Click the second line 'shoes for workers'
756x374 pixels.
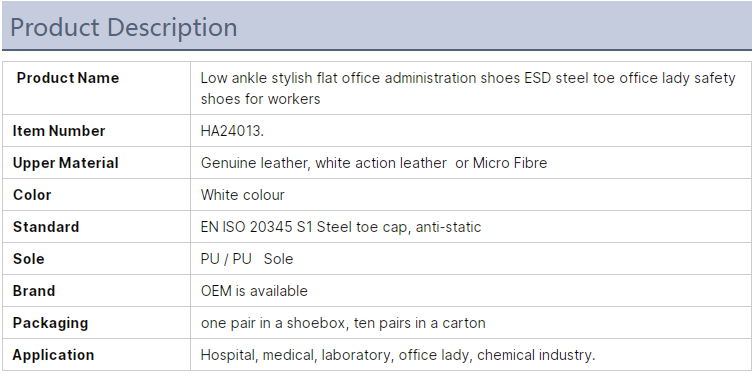(260, 99)
